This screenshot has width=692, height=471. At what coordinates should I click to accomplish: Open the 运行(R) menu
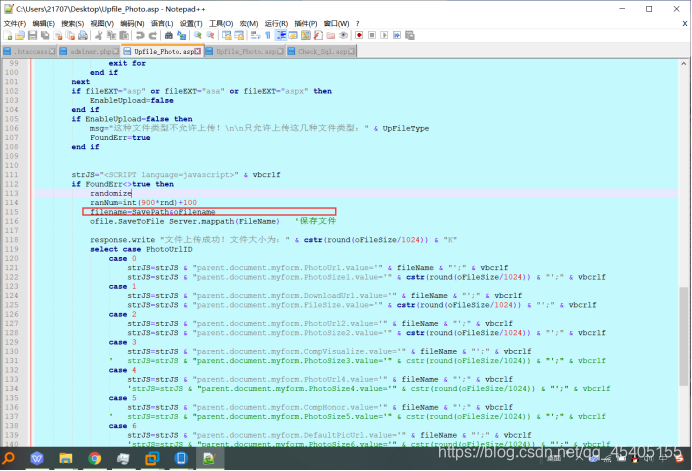(x=276, y=23)
